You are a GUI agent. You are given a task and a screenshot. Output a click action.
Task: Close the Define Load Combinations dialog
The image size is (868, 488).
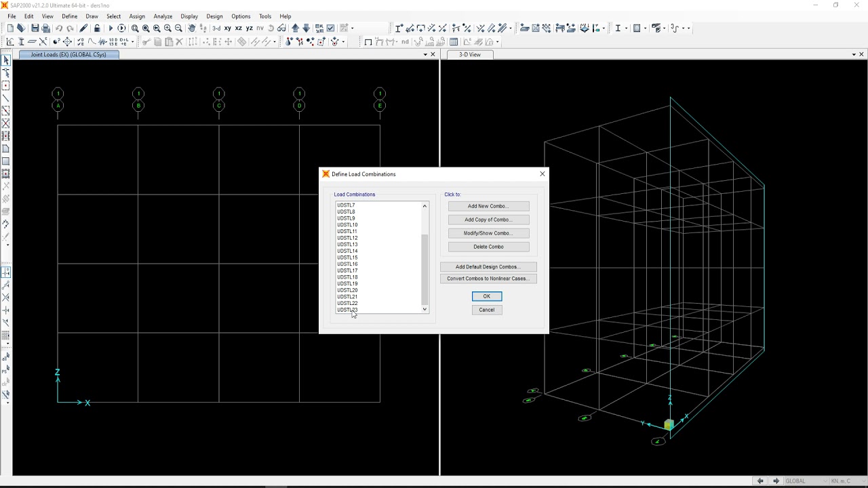click(x=542, y=174)
